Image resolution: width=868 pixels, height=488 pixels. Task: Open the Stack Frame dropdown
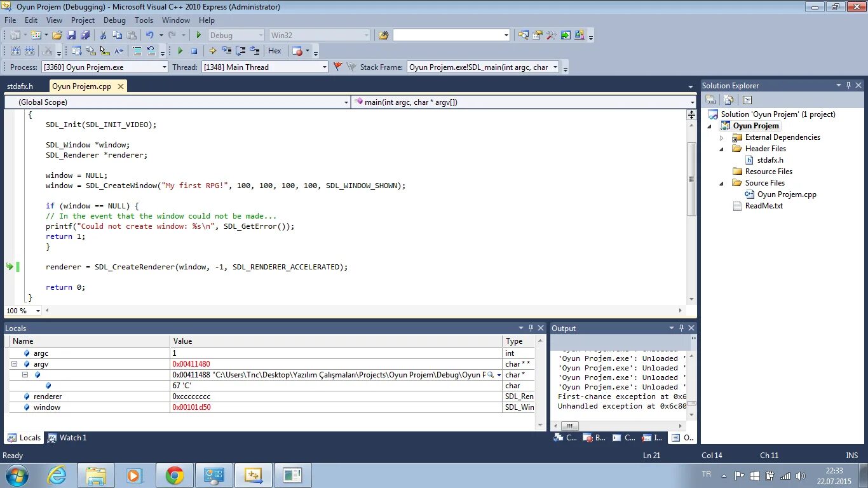coord(555,67)
